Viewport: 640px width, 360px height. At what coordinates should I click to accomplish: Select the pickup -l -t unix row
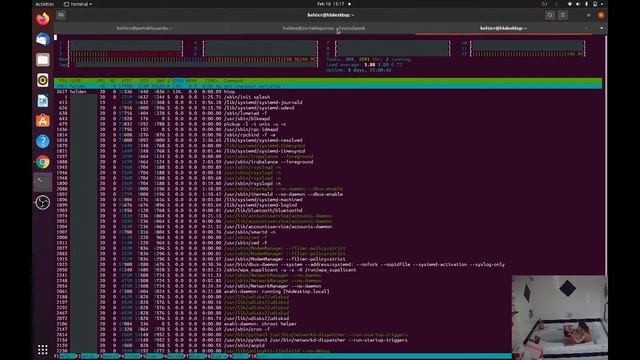click(x=328, y=124)
